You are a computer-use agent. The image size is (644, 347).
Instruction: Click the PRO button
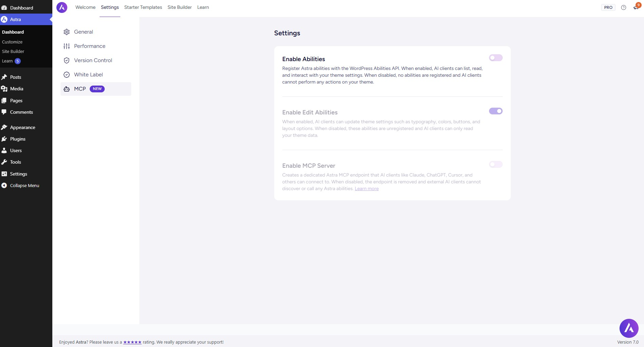(608, 7)
